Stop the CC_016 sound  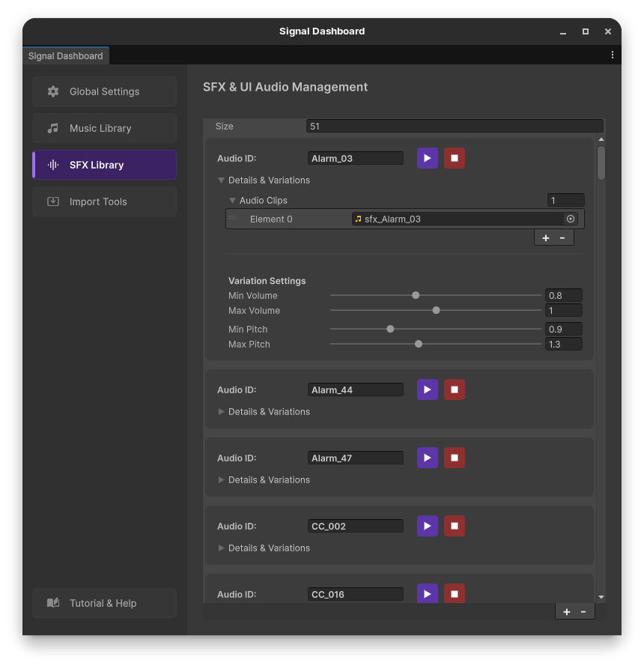(x=455, y=594)
